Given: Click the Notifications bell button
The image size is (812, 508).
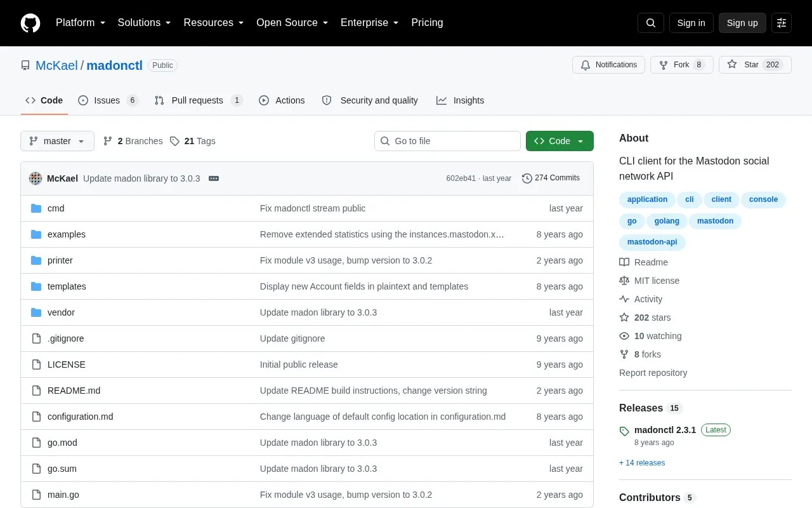Looking at the screenshot, I should pyautogui.click(x=608, y=65).
